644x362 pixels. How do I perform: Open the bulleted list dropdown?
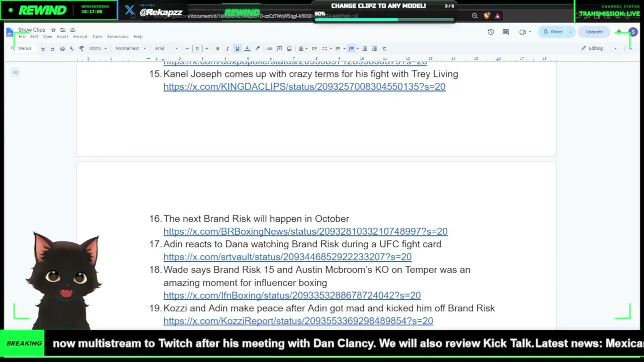[340, 49]
